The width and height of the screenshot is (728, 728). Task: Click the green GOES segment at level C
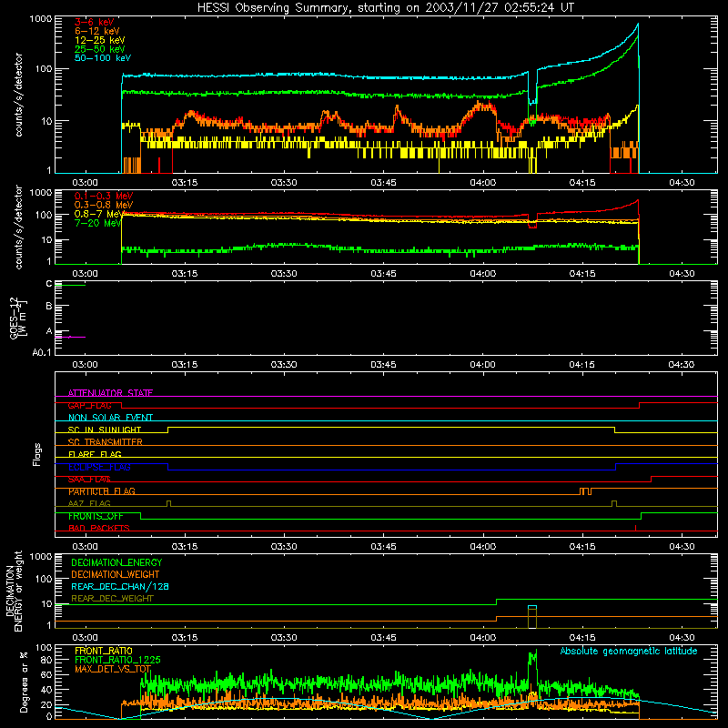pos(70,285)
